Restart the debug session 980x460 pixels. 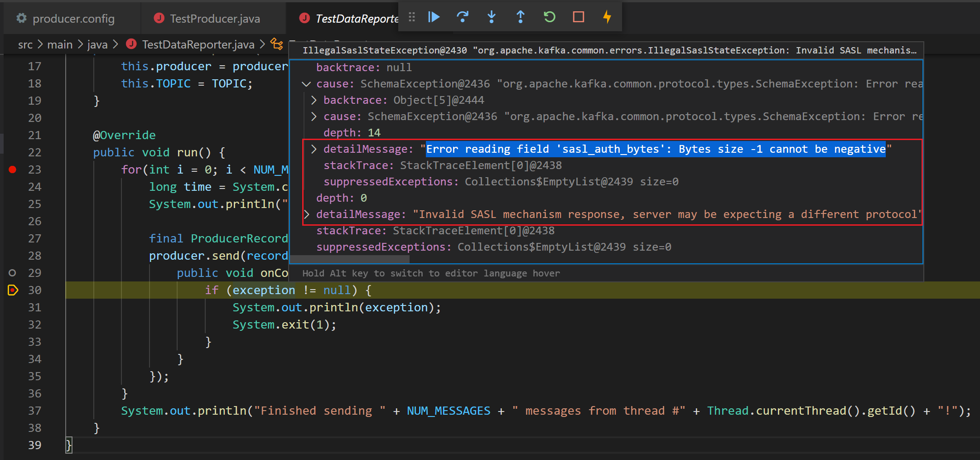(x=549, y=17)
